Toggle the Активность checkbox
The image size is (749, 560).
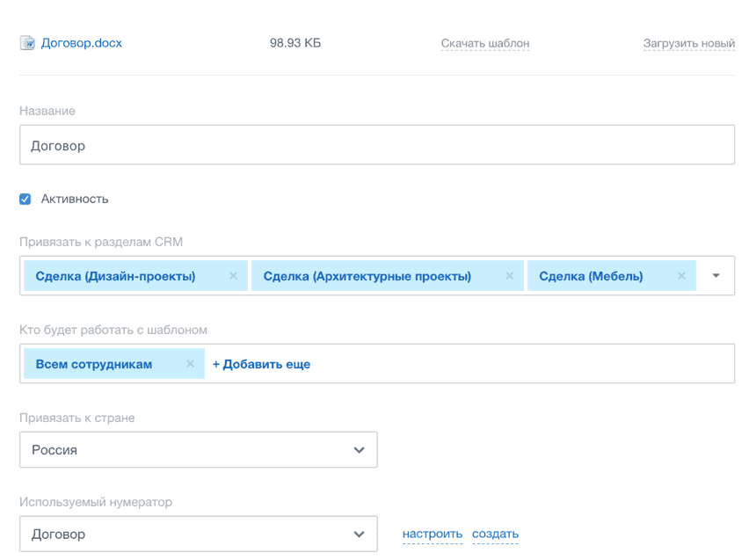[x=25, y=199]
